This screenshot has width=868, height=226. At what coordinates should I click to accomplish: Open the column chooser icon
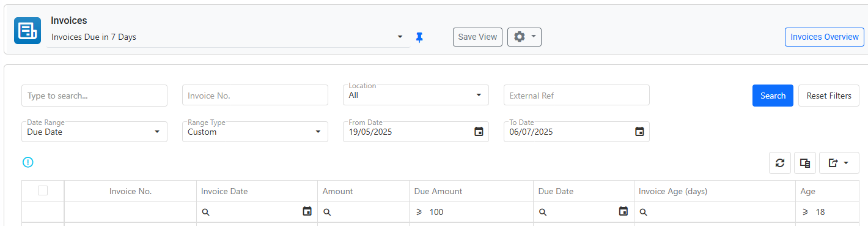(x=805, y=163)
